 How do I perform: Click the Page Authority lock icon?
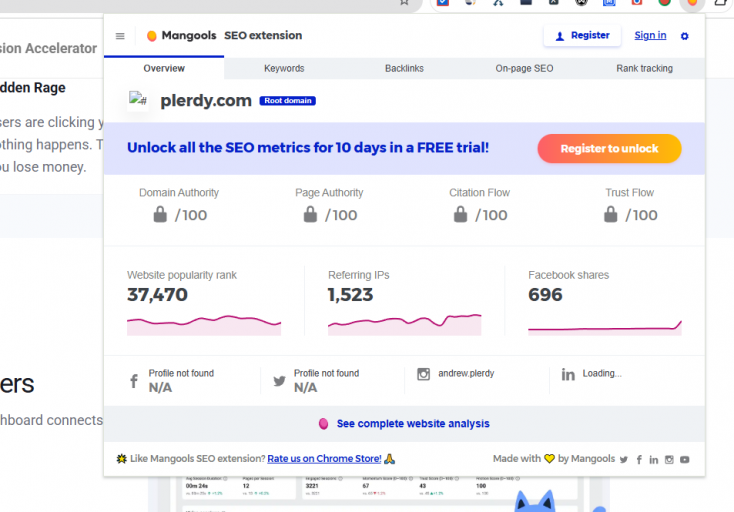point(310,215)
